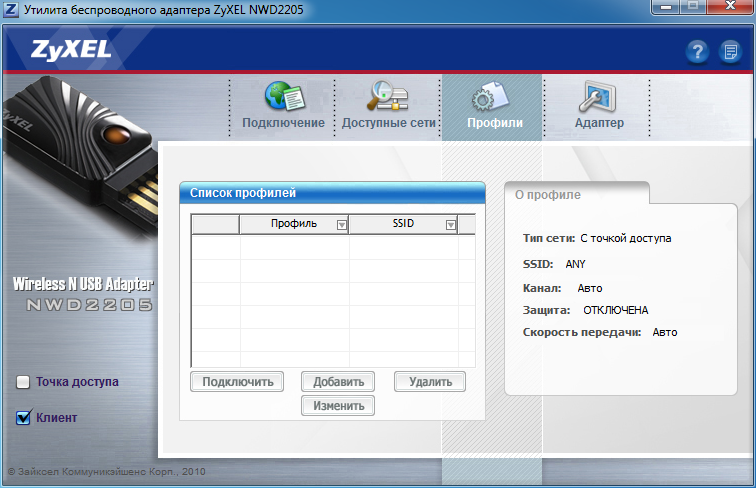Screen dimensions: 756x488
Task: Click the magnifier Доступные сети icon
Action: pyautogui.click(x=388, y=96)
